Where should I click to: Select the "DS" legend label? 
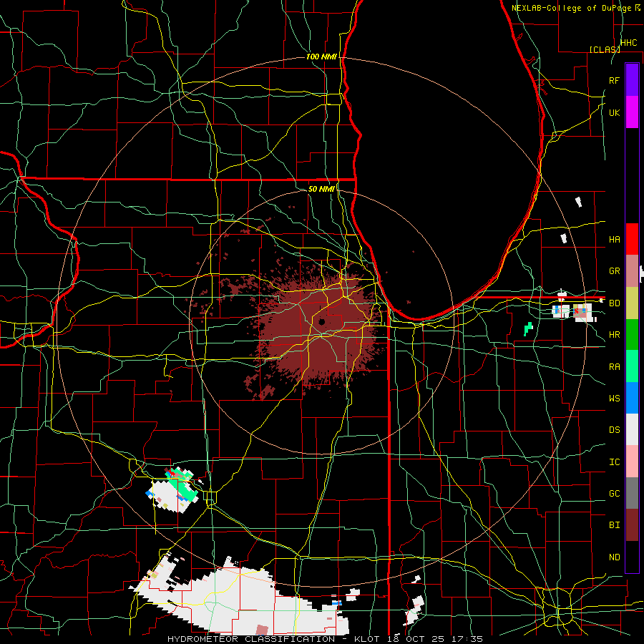click(615, 429)
